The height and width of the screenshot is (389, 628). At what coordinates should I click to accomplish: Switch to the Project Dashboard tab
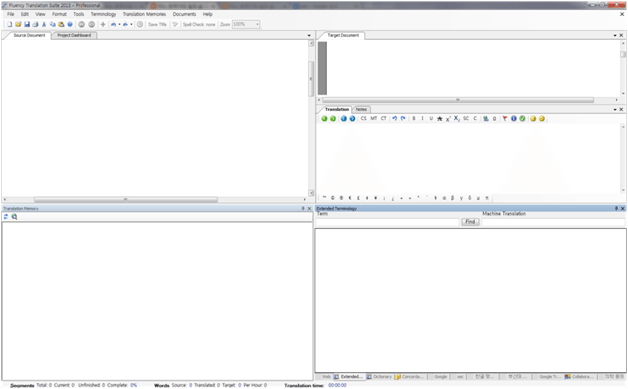coord(74,35)
